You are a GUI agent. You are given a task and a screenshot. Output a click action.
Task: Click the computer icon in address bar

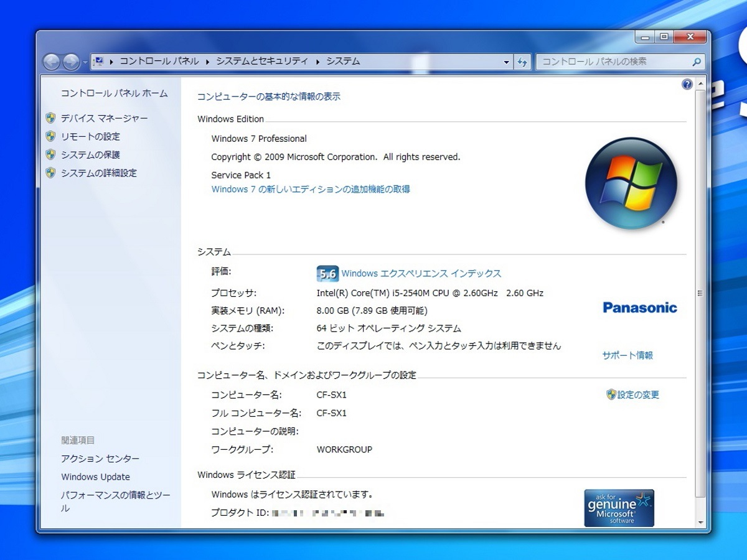click(98, 61)
